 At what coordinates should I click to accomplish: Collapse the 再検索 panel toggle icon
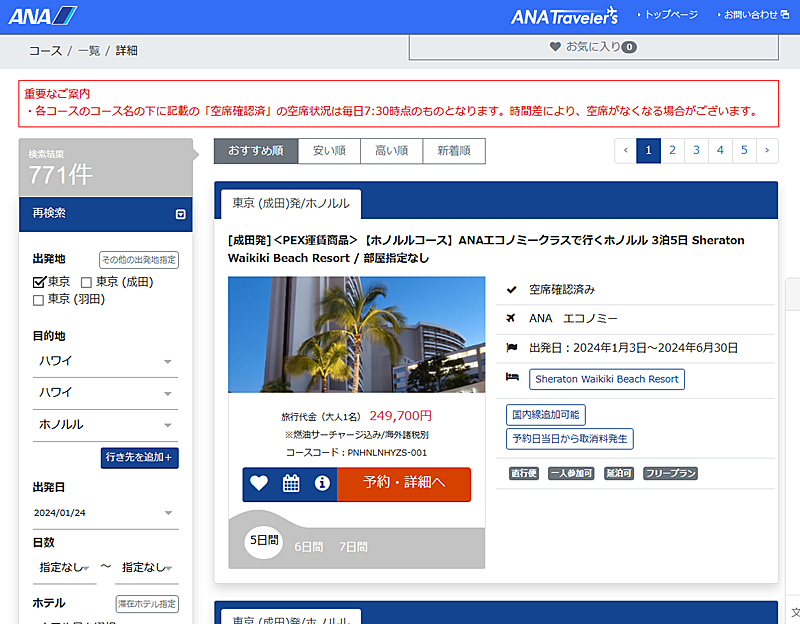point(181,214)
